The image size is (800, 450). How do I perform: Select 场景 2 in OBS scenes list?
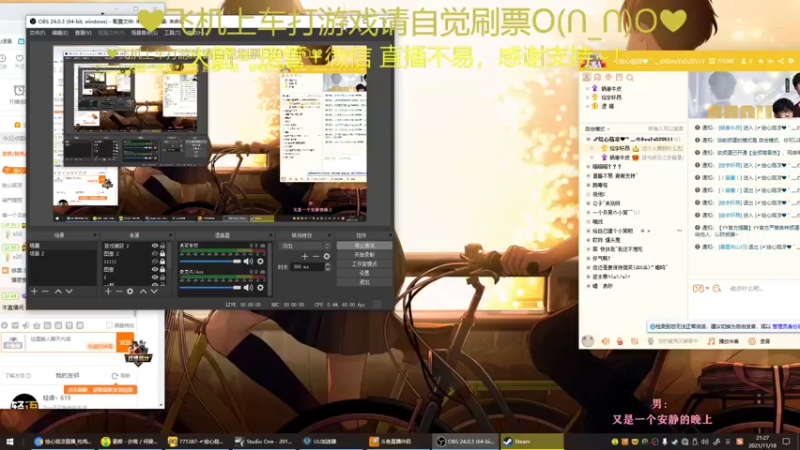[x=62, y=254]
